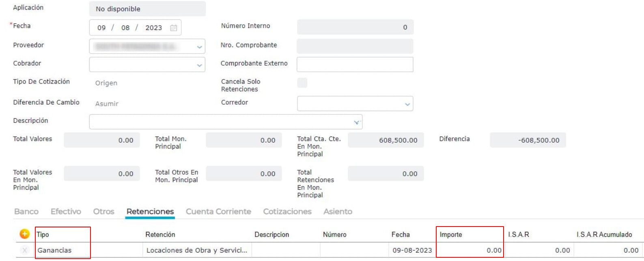This screenshot has height=261, width=644.
Task: Switch to the Asiento tab
Action: pos(338,212)
